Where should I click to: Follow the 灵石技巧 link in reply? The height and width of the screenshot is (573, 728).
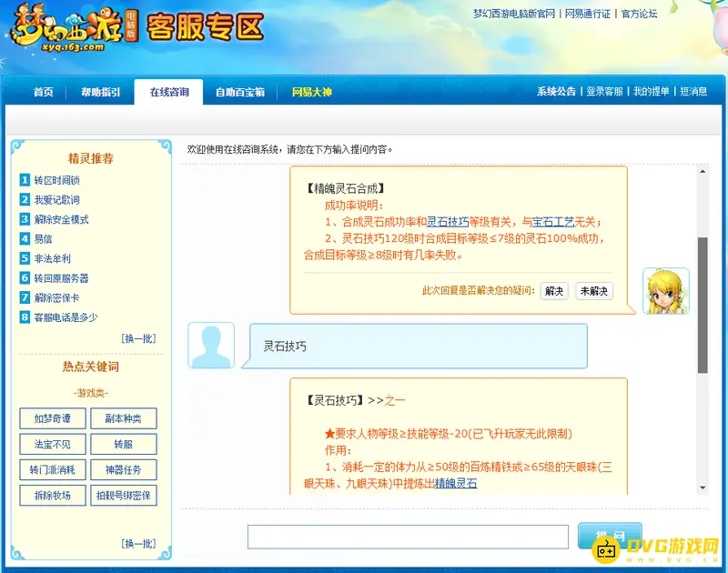(448, 222)
